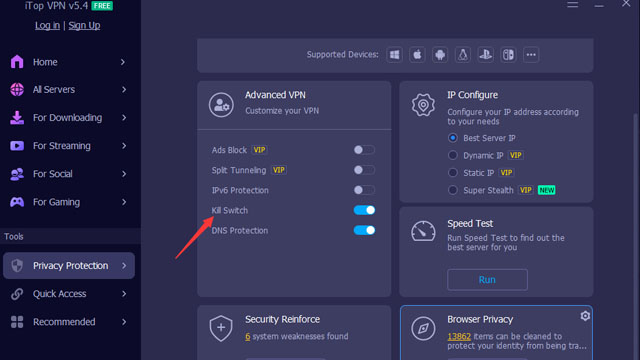Click the Speed Test gauge icon

pyautogui.click(x=423, y=231)
